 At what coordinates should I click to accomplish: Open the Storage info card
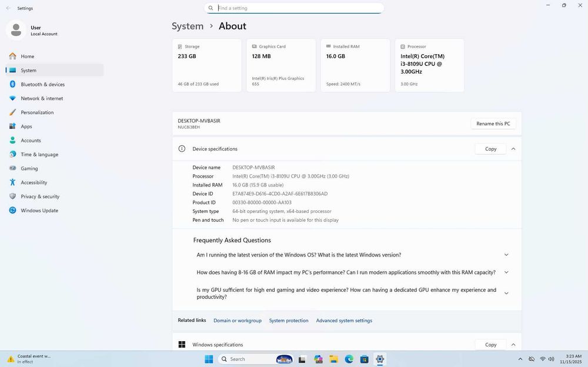coord(207,65)
